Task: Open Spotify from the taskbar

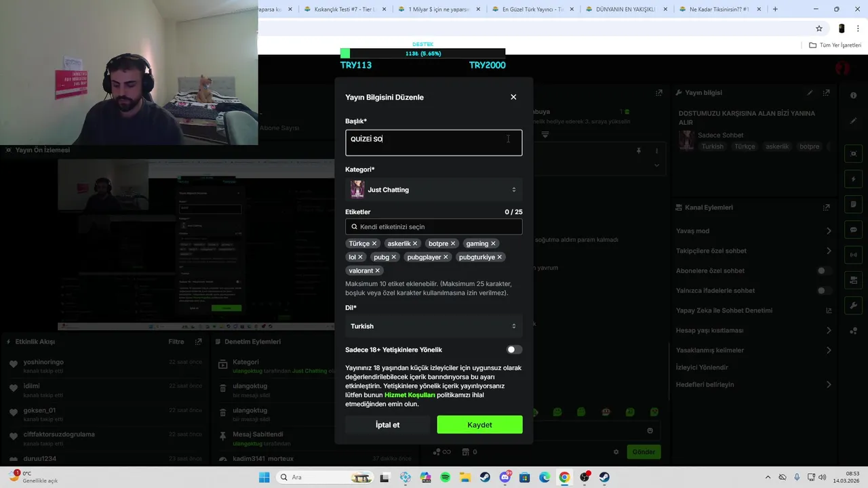Action: [445, 477]
